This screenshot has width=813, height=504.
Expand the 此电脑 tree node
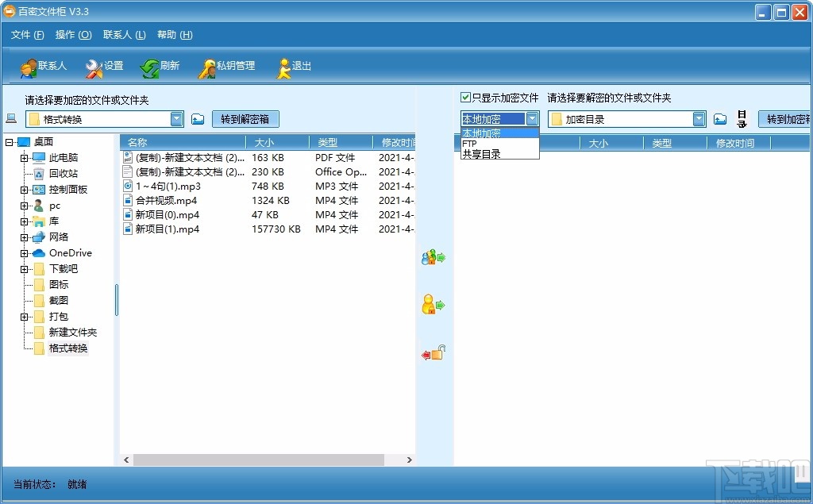[24, 157]
